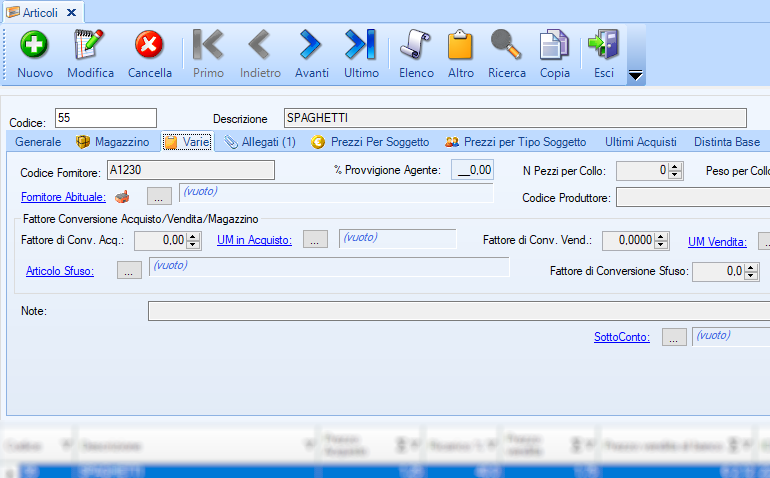
Task: Open the Elenco list view
Action: click(x=416, y=46)
